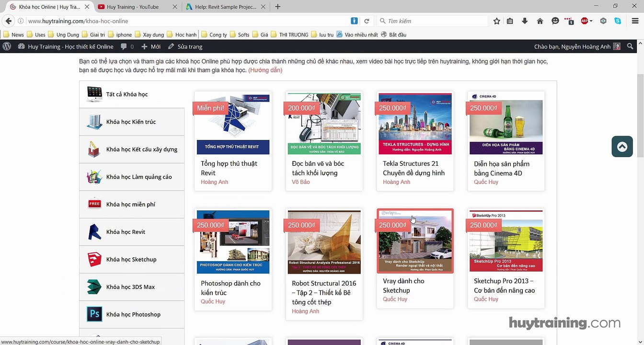This screenshot has height=345, width=644.
Task: Go to the browser home page
Action: [540, 21]
